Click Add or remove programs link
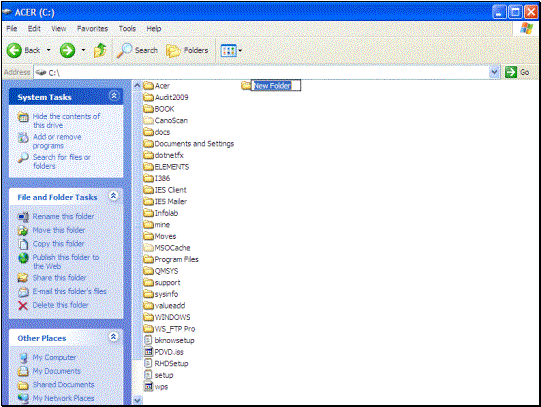541x407 pixels. pyautogui.click(x=57, y=141)
